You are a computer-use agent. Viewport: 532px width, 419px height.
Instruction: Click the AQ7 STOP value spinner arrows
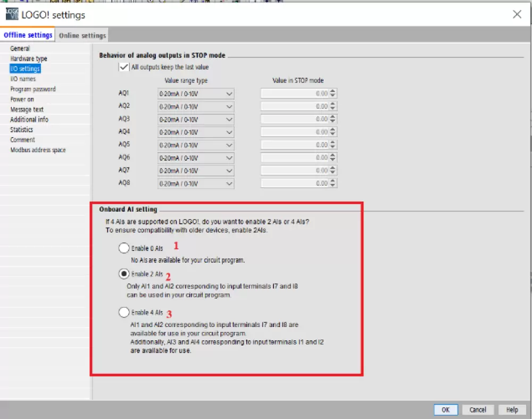pyautogui.click(x=332, y=170)
